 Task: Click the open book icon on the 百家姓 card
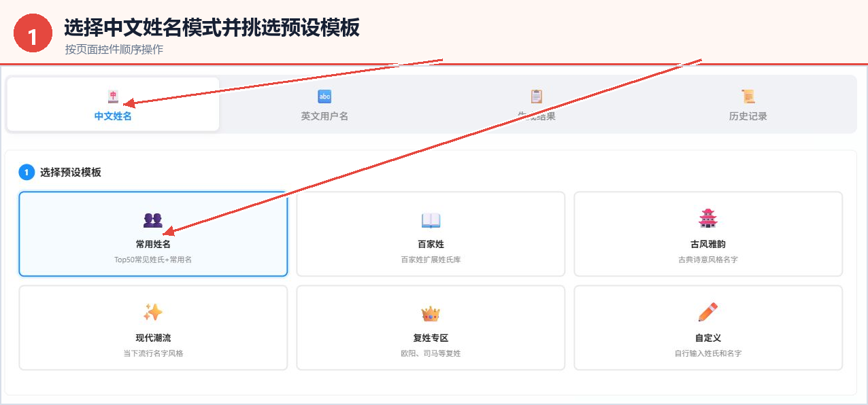pyautogui.click(x=431, y=219)
